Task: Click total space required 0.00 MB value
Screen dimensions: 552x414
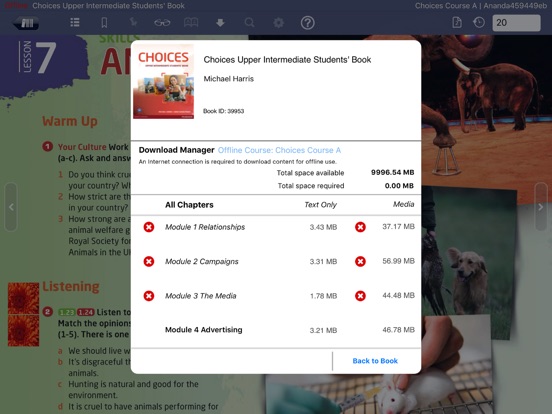Action: [x=399, y=186]
